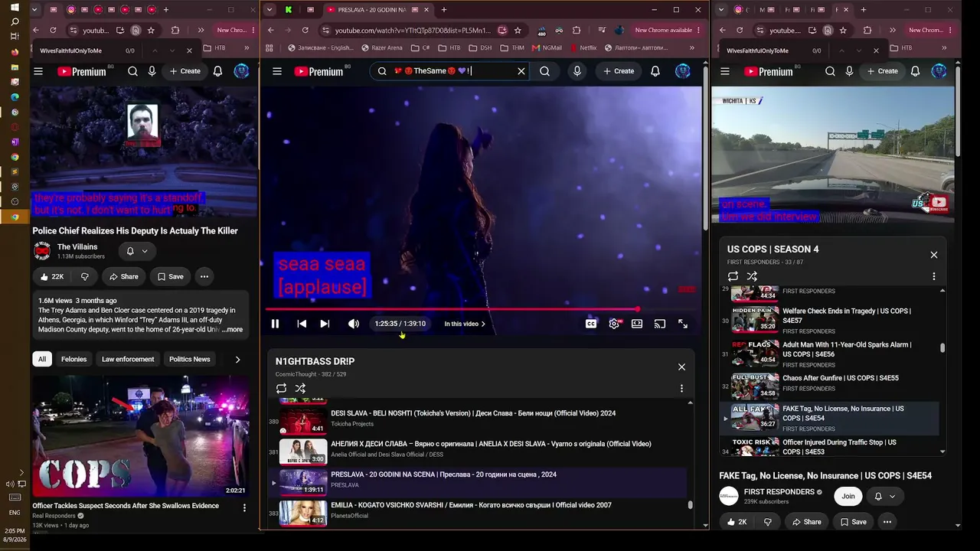
Task: Close the N1GHTBASS DR!P playlist panel
Action: (681, 367)
